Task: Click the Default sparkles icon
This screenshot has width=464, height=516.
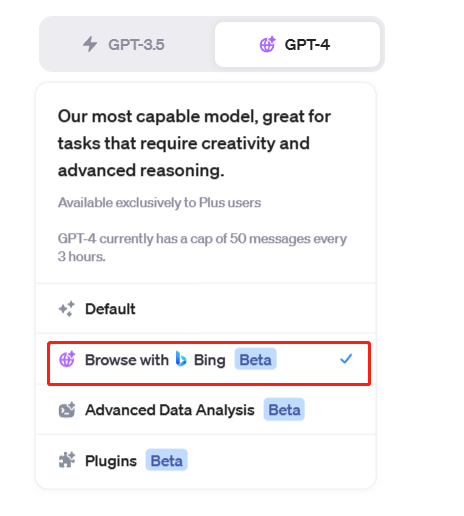Action: pyautogui.click(x=67, y=309)
